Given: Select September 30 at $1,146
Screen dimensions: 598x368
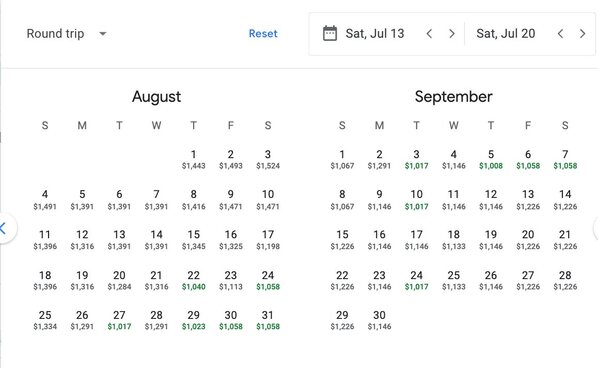Looking at the screenshot, I should pyautogui.click(x=379, y=320).
